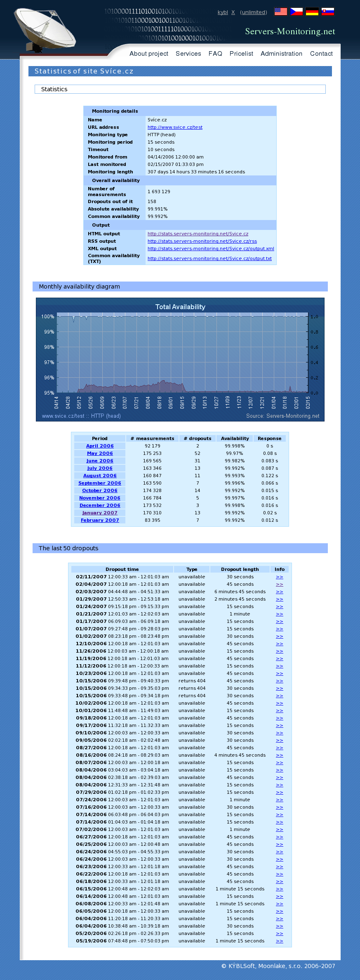This screenshot has width=360, height=980.
Task: Open May 2006 monthly statistics
Action: (100, 453)
